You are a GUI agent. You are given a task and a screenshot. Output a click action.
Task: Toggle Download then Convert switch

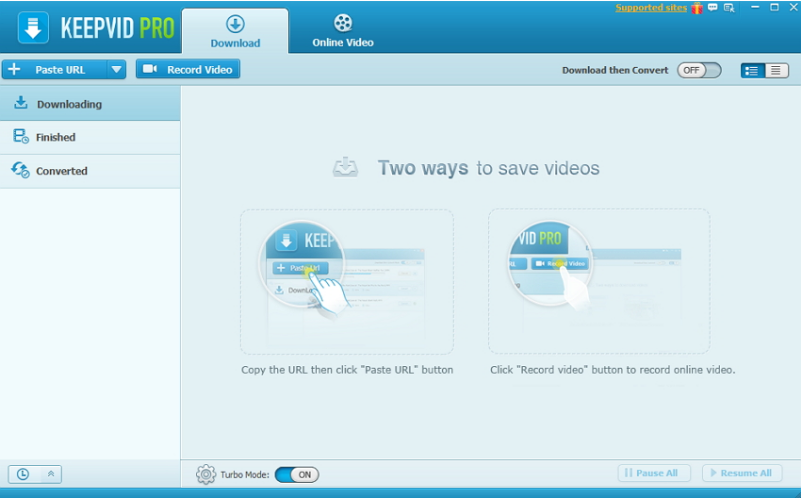point(698,70)
